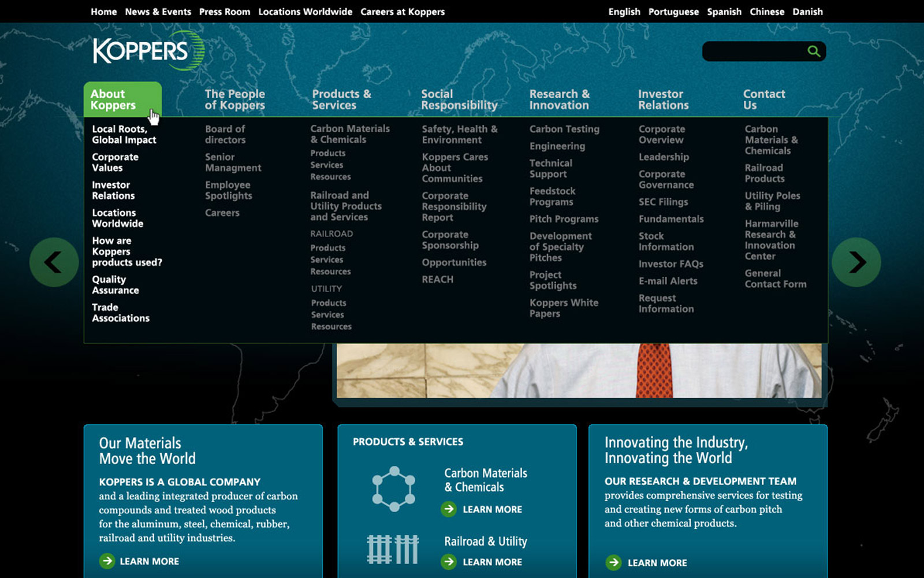Switch language to Portuguese
The height and width of the screenshot is (578, 924).
tap(673, 12)
